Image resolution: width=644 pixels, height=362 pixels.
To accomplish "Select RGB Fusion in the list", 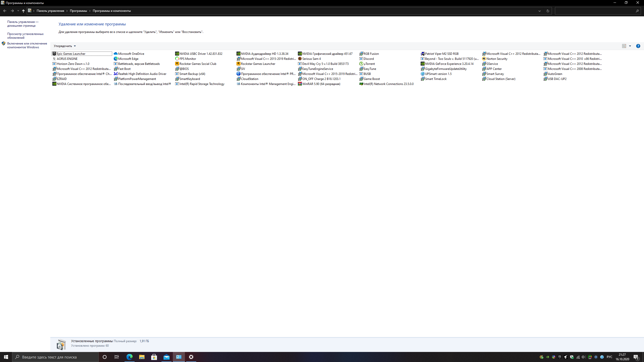I will [x=369, y=54].
